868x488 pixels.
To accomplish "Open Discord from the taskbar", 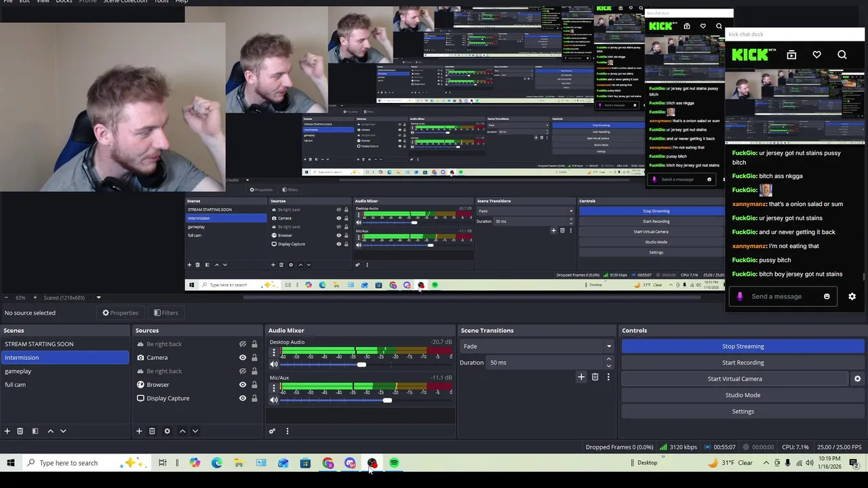I will click(x=350, y=463).
